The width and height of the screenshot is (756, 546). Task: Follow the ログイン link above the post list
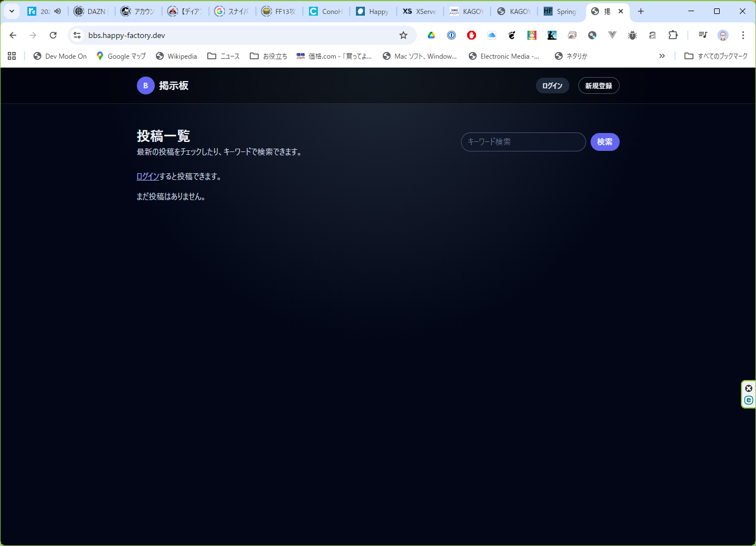148,177
